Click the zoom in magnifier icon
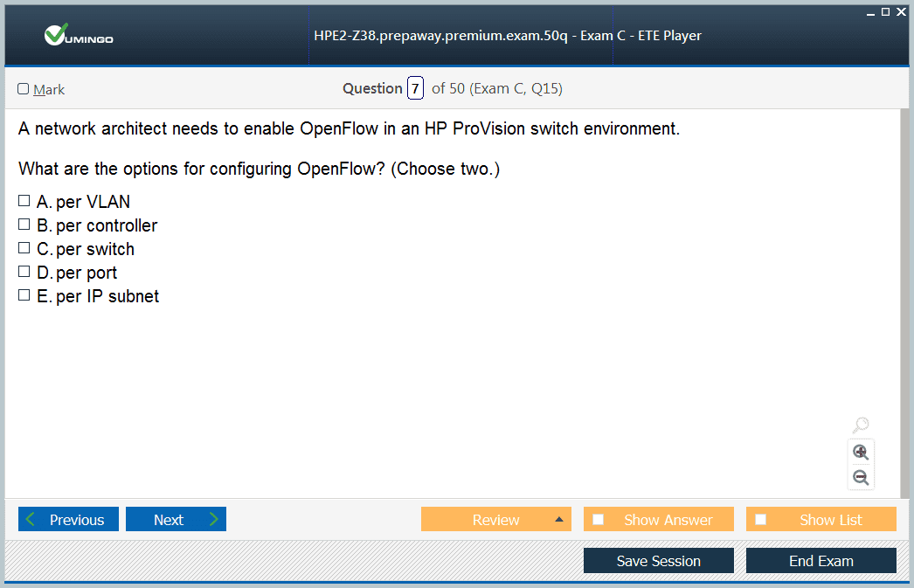This screenshot has height=588, width=914. click(861, 453)
